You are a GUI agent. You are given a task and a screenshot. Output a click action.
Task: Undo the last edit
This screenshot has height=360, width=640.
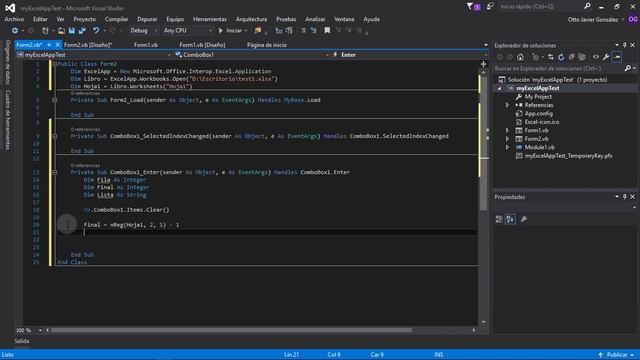pos(96,31)
